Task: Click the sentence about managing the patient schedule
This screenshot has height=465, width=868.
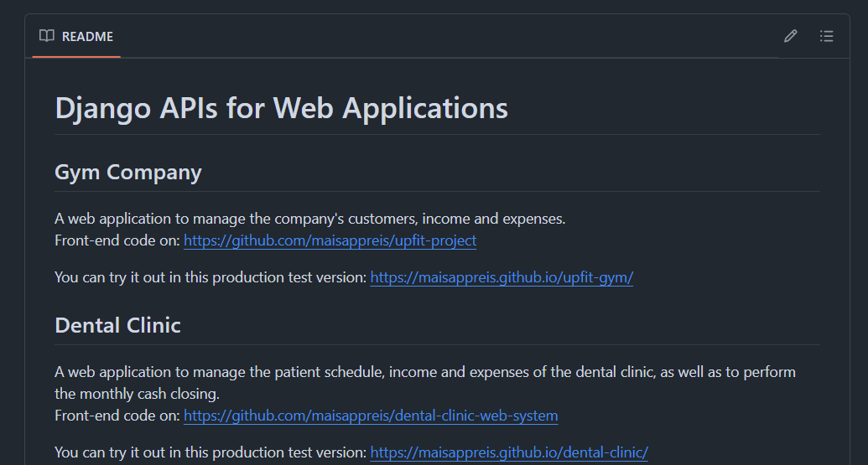Action: click(x=424, y=372)
